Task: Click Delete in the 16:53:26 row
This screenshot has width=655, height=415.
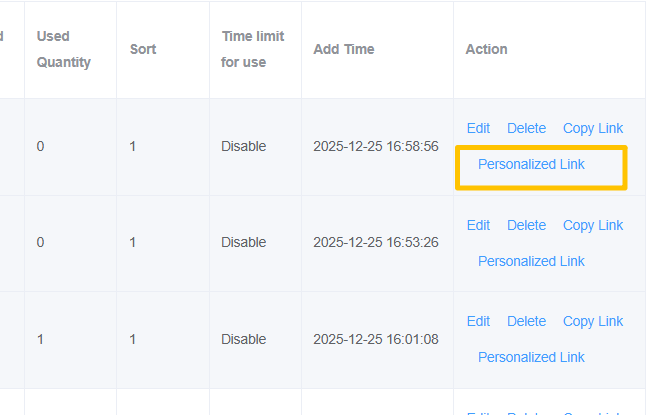Action: pyautogui.click(x=526, y=225)
